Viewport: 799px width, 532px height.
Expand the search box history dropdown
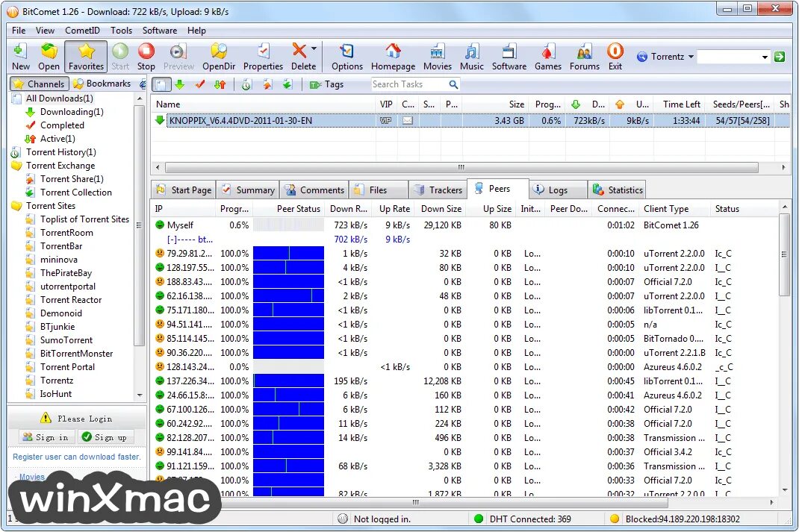coord(765,57)
